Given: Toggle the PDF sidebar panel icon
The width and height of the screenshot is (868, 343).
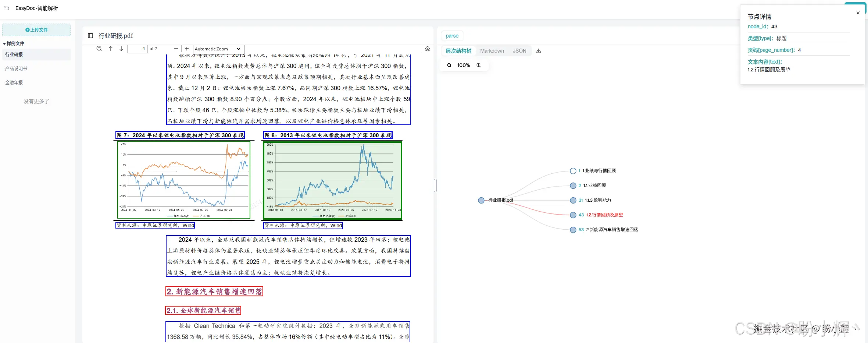Looking at the screenshot, I should click(90, 36).
